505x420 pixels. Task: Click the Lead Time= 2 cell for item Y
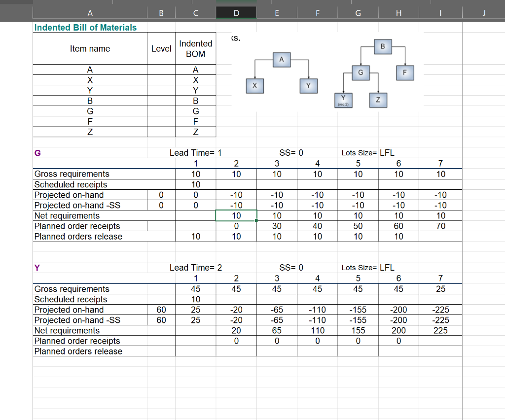tap(195, 268)
